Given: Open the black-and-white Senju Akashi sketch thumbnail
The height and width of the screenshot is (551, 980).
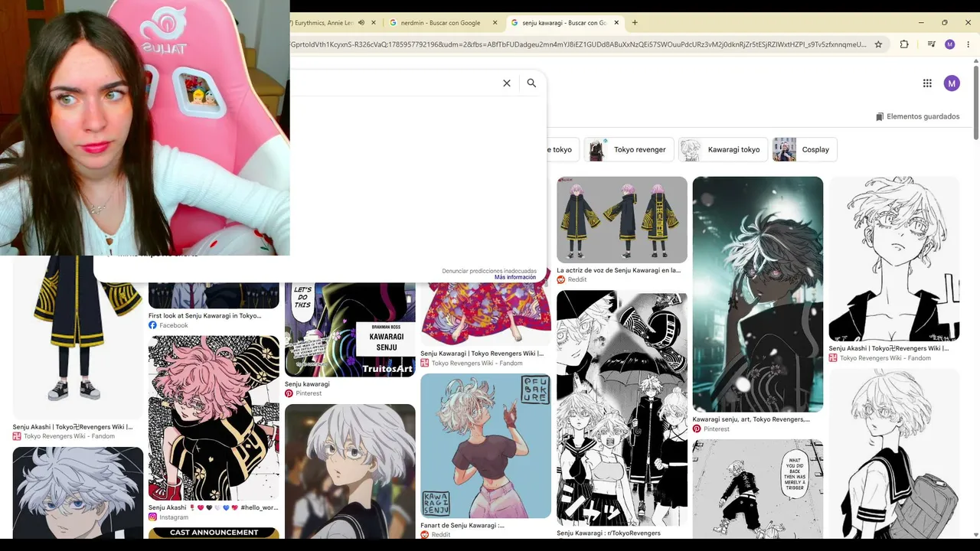Looking at the screenshot, I should [894, 259].
